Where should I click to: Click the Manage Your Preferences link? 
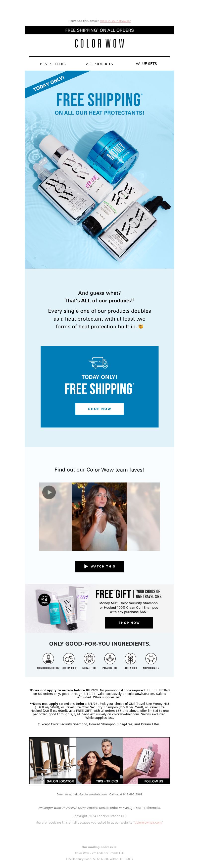[x=141, y=808]
